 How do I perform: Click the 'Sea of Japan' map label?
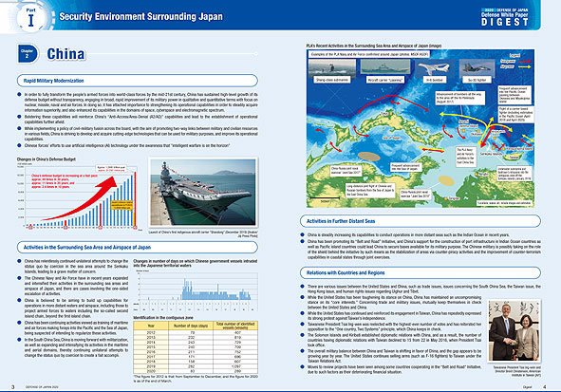[391, 138]
